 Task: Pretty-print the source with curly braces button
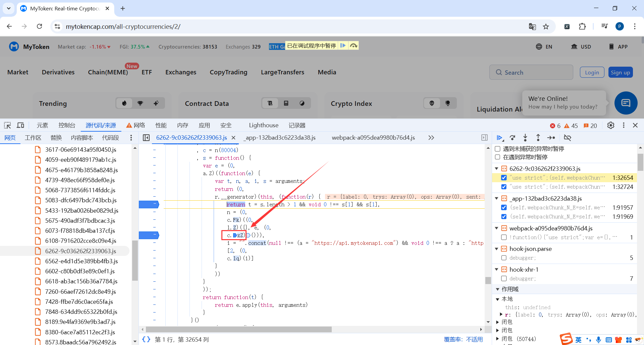point(146,339)
